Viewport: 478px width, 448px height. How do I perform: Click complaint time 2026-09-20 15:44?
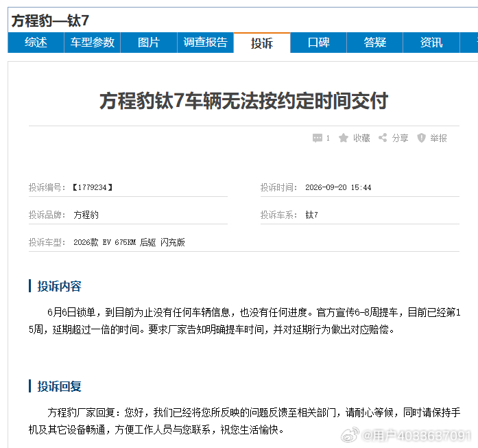click(338, 187)
